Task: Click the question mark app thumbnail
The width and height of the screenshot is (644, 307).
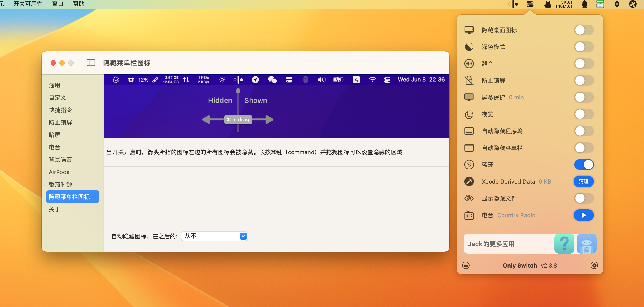Action: click(564, 244)
